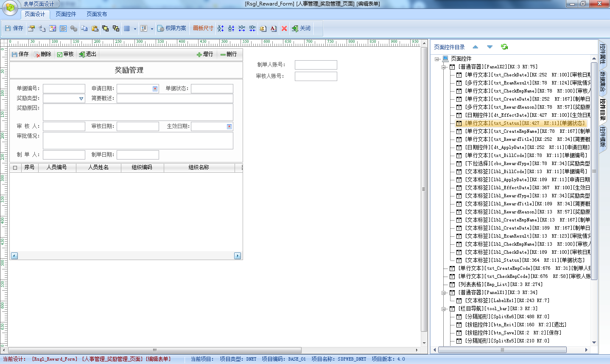Click the font 'A' text style icon
The width and height of the screenshot is (610, 364).
pyautogui.click(x=274, y=28)
